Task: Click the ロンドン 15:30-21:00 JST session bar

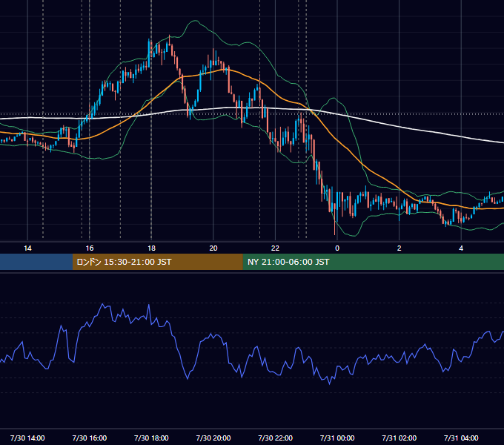Action: point(157,262)
